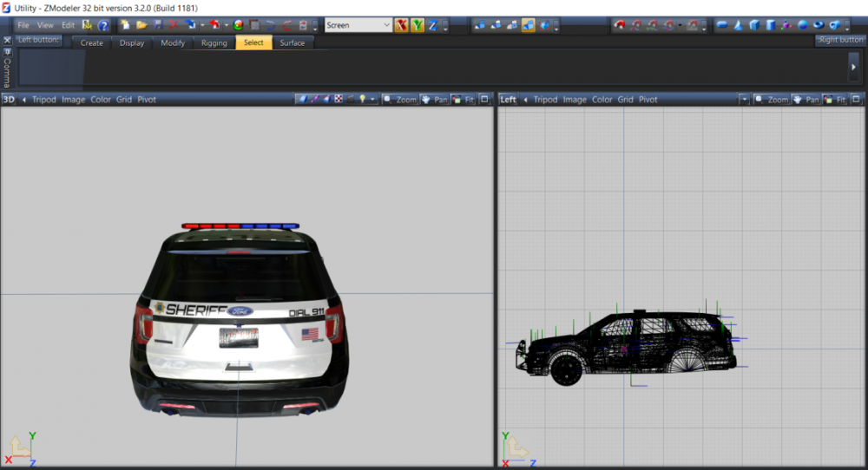Click the blue help question mark icon
The height and width of the screenshot is (470, 868).
(x=103, y=25)
